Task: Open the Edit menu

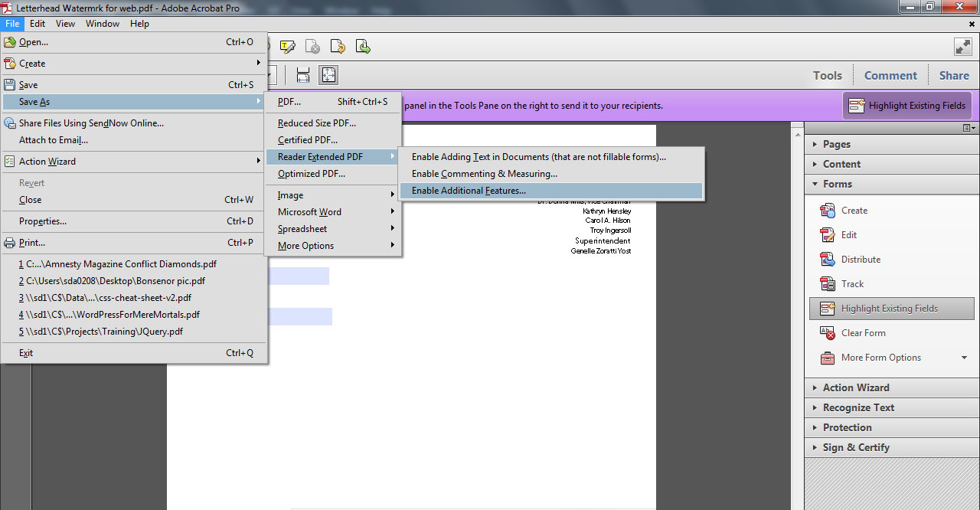Action: (38, 24)
